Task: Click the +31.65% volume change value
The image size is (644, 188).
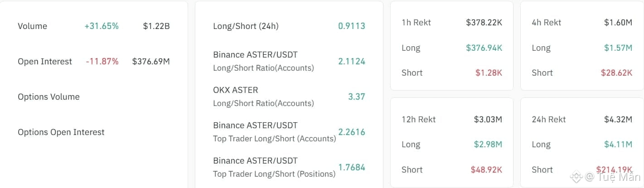Action: coord(102,26)
